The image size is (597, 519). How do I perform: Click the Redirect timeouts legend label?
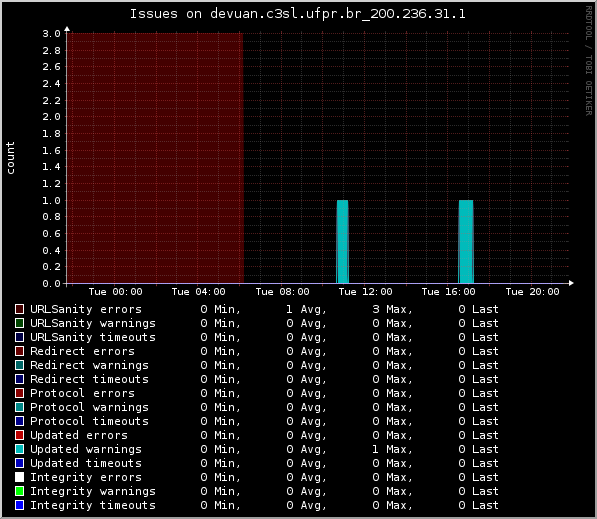click(89, 379)
